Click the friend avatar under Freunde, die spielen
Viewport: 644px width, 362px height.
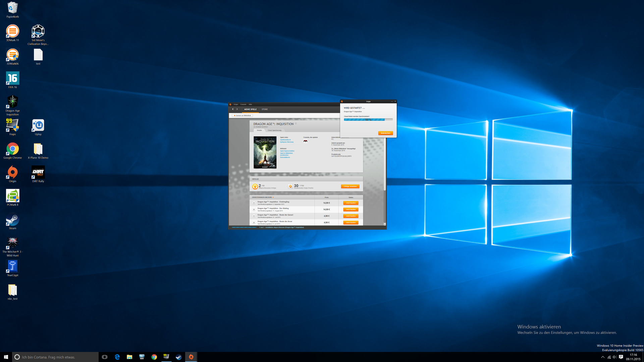(x=305, y=141)
